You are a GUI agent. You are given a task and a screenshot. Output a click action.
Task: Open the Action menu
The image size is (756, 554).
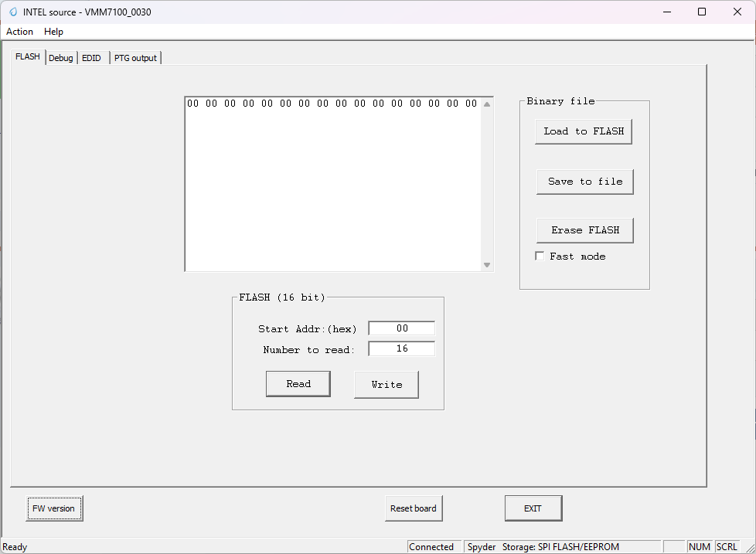(20, 32)
